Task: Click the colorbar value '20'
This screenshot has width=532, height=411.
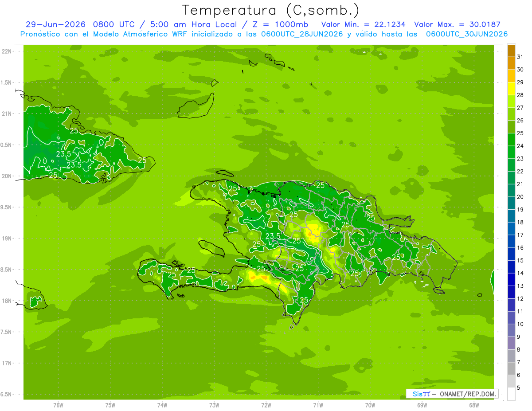Action: (520, 197)
